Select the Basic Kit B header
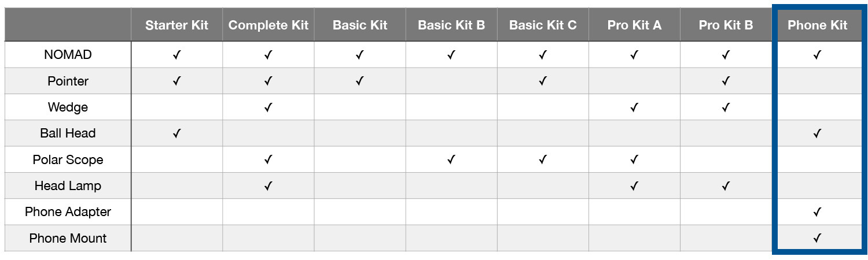 pyautogui.click(x=451, y=25)
